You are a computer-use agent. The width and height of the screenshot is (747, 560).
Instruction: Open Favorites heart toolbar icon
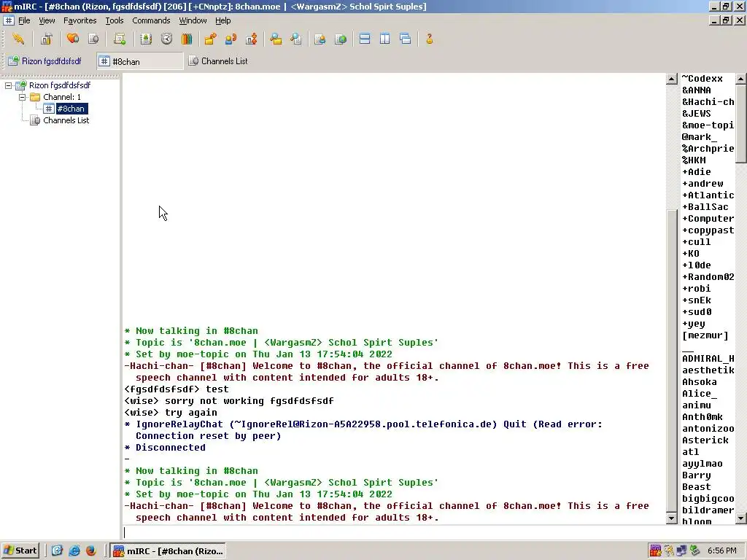(x=73, y=39)
